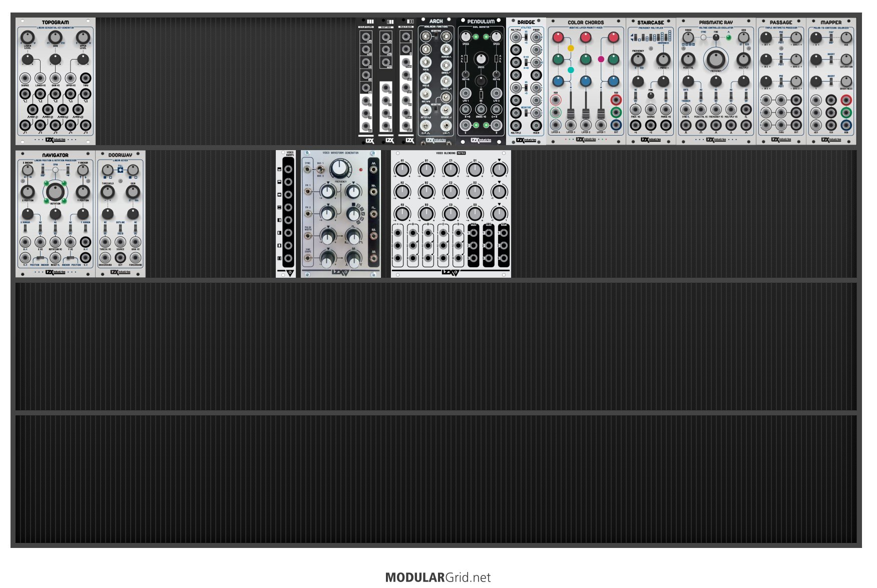This screenshot has height=588, width=877.
Task: Click the A1 knob on Video Blending Matrix
Action: 402,169
